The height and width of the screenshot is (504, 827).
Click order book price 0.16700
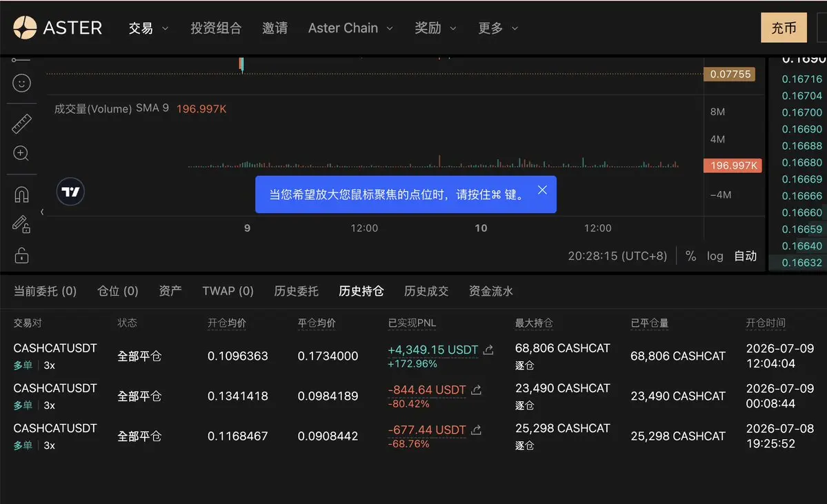coord(801,112)
